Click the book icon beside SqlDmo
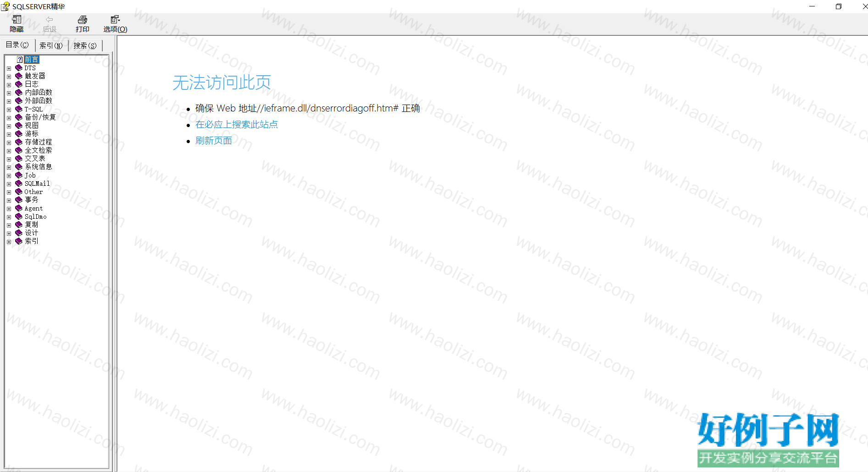This screenshot has width=868, height=472. point(19,217)
